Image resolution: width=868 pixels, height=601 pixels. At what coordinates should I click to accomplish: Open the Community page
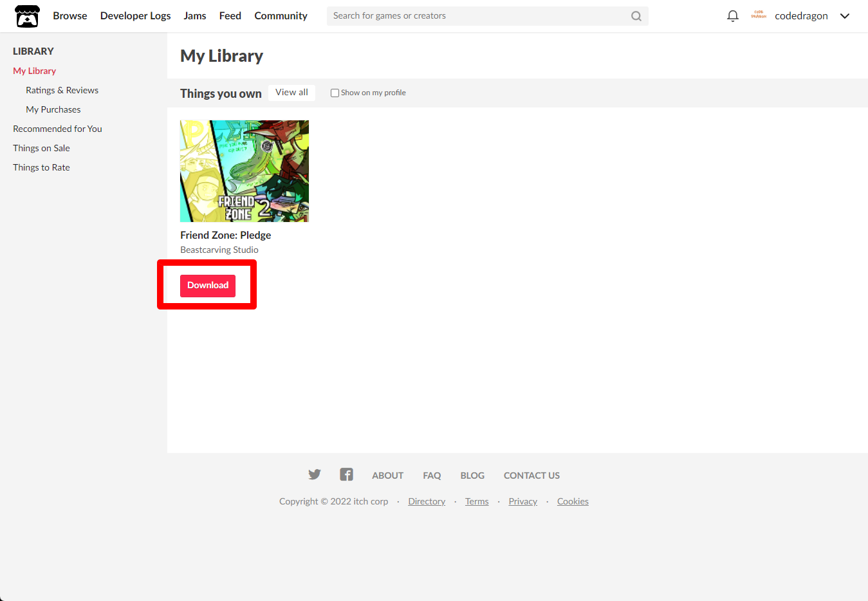pos(281,15)
